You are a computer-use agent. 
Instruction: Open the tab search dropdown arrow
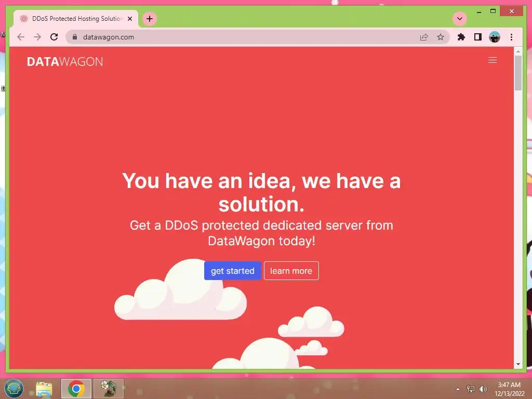click(x=460, y=19)
